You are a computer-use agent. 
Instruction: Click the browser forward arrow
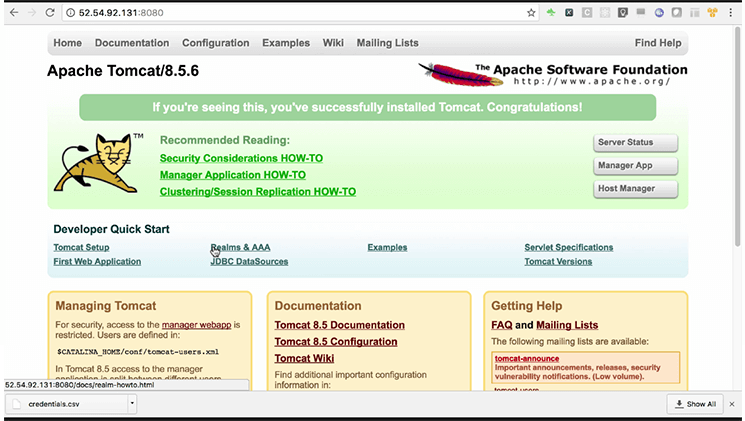click(32, 13)
